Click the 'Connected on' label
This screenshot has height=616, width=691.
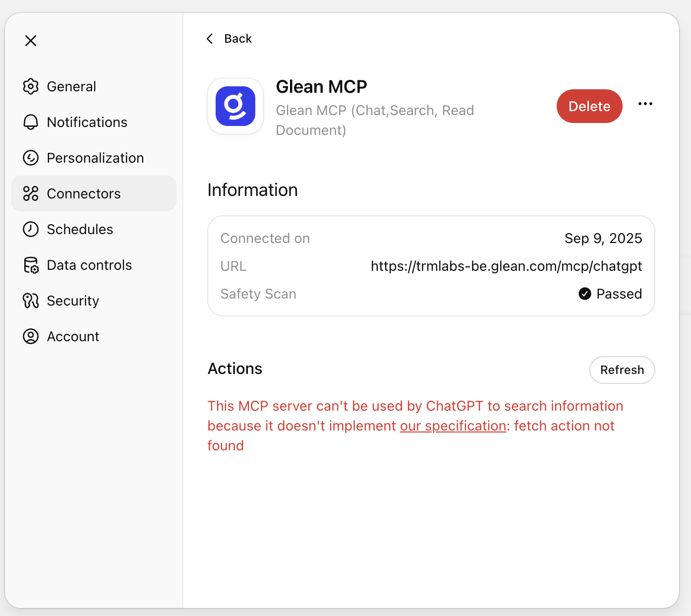click(x=265, y=239)
